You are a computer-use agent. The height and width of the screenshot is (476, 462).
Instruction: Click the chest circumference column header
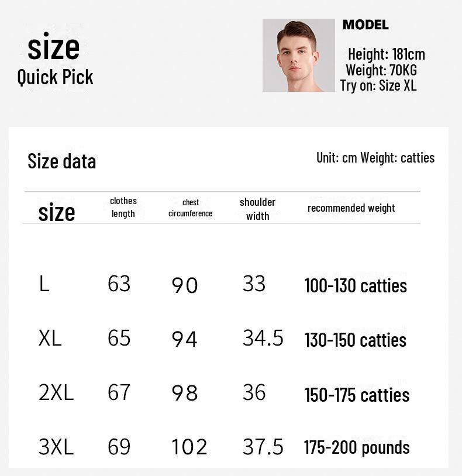(191, 208)
